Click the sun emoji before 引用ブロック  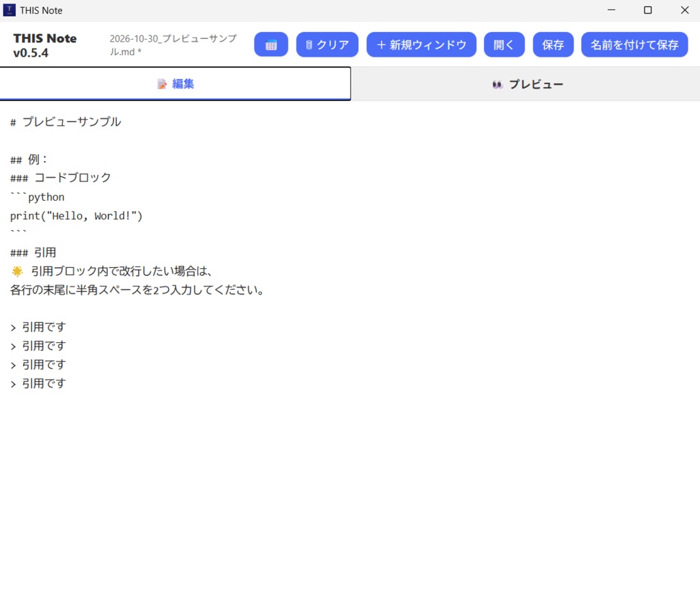(x=17, y=271)
